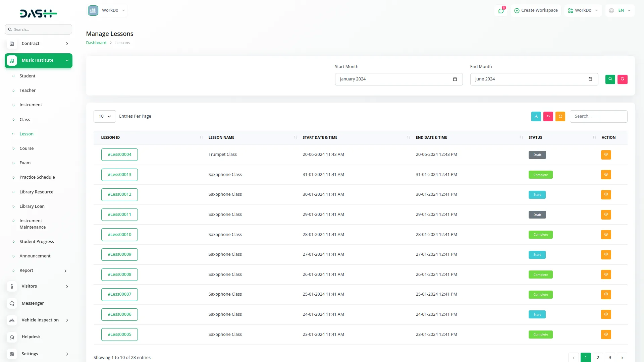Screen dimensions: 644x362
Task: Expand the EN language dropdown
Action: click(620, 10)
